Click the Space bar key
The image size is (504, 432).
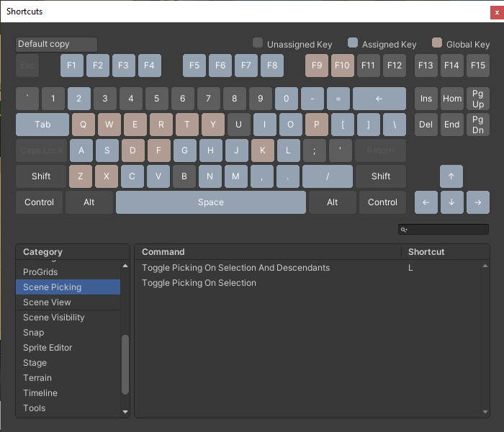click(211, 202)
